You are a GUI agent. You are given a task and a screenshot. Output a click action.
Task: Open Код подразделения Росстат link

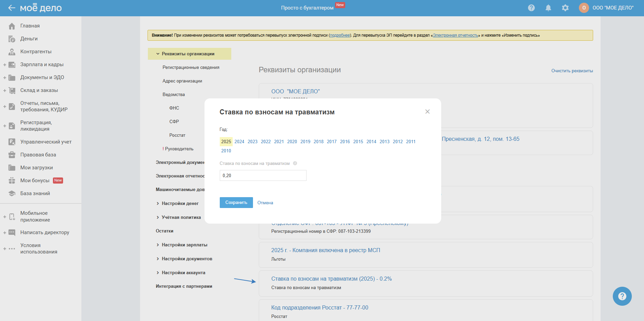[320, 308]
